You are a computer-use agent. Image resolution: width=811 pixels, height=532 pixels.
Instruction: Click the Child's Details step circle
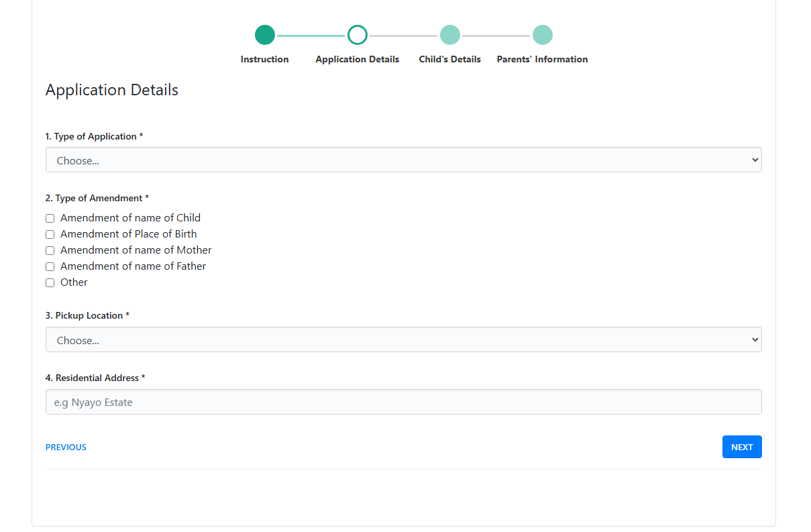click(449, 34)
